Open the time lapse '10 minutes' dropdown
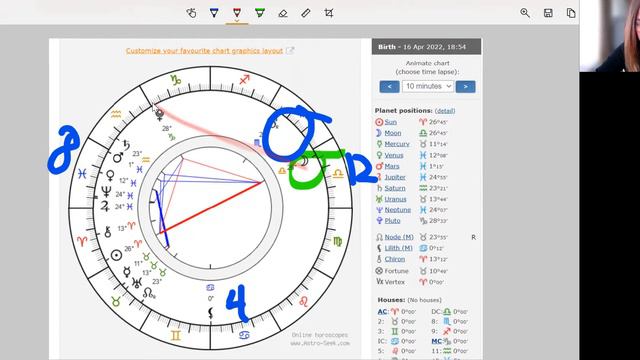Screen dimensions: 640x360 tap(428, 87)
